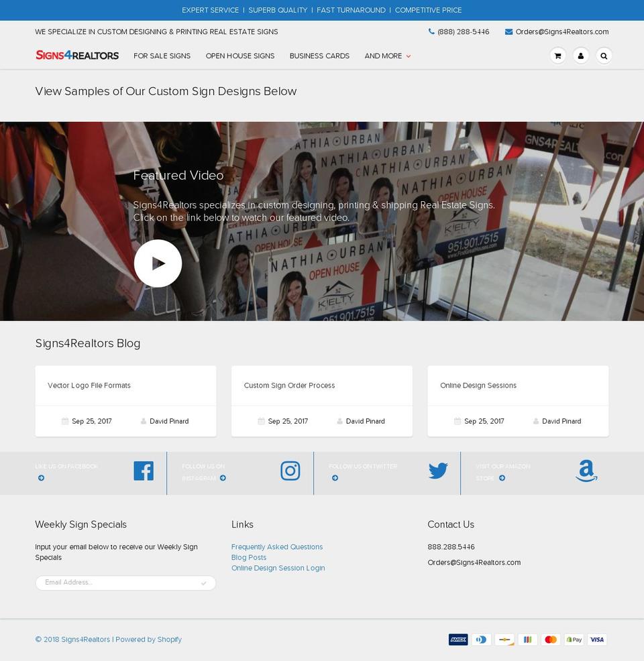Click the Like Us on Facebook label
644x661 pixels.
pos(66,466)
